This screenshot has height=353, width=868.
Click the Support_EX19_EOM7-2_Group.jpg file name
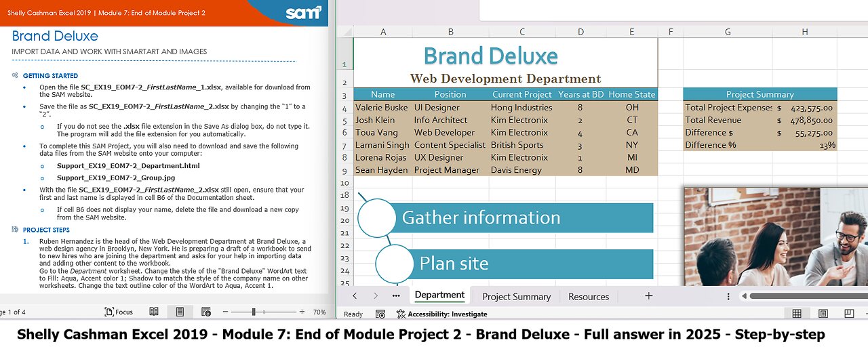click(116, 178)
